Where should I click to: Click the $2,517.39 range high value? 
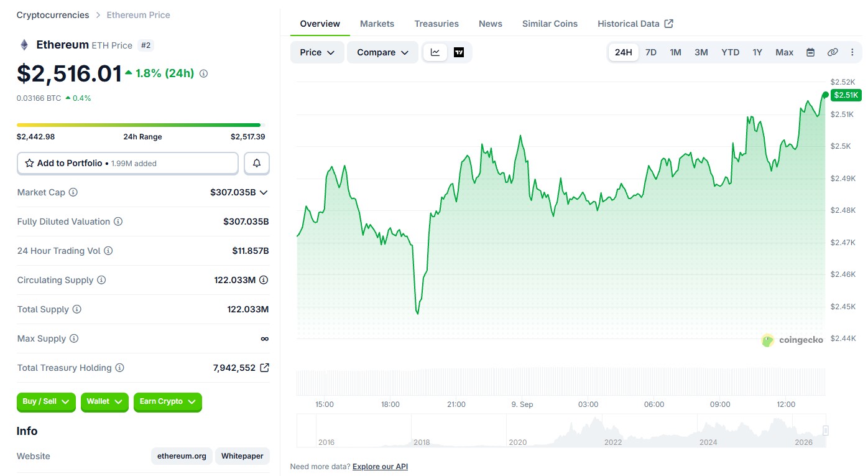(248, 137)
